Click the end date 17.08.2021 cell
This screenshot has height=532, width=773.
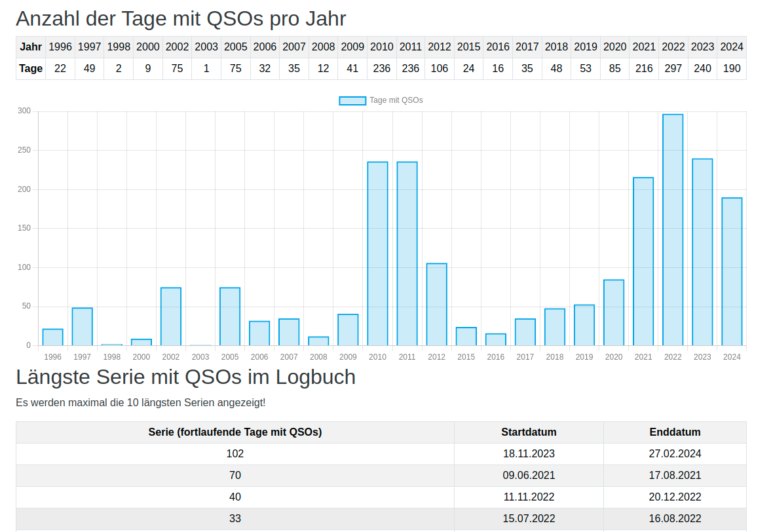point(675,475)
